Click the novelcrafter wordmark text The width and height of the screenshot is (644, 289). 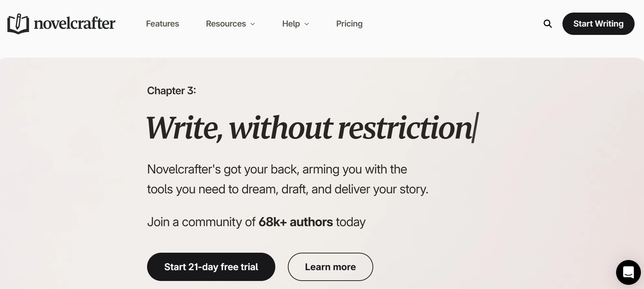tap(75, 24)
